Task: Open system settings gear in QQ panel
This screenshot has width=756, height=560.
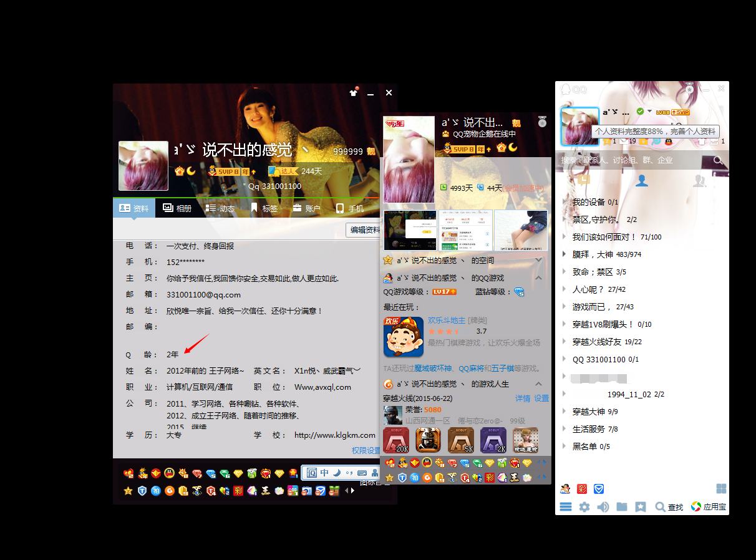Action: point(584,507)
